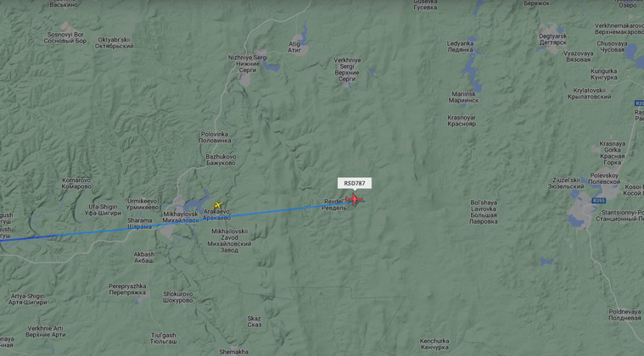Select the Kenchurka label

click(x=434, y=344)
